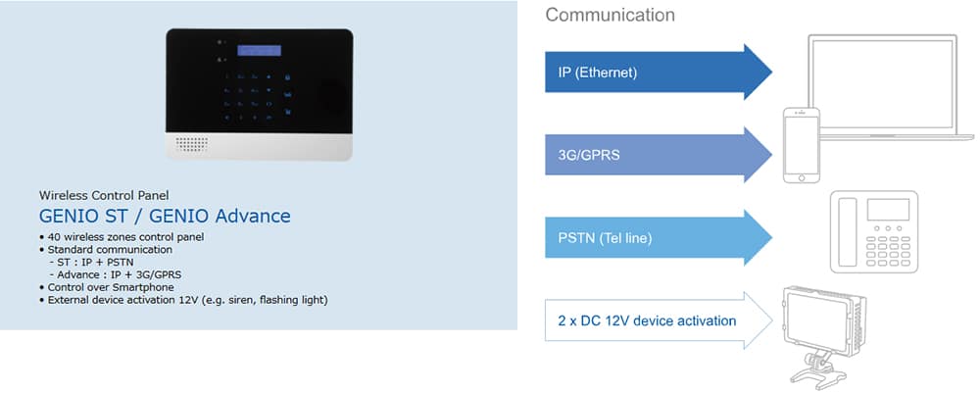Click the control panel product image
Viewport: 980px width, 393px height.
[x=259, y=94]
